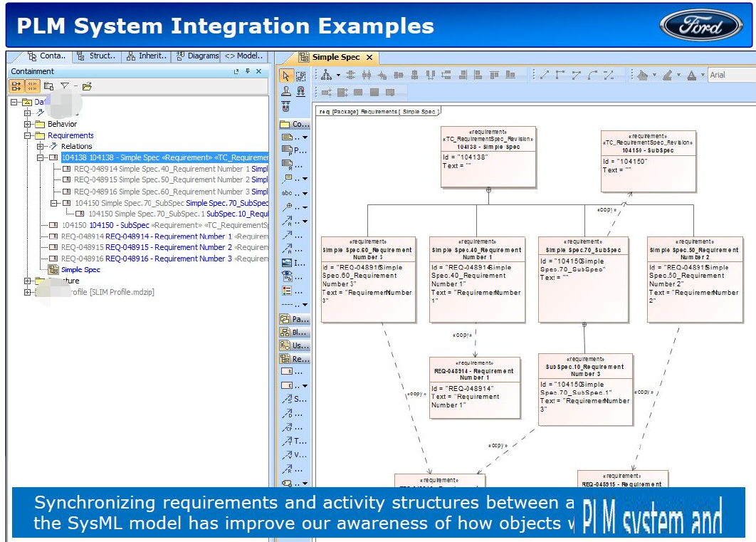Open the fill color bucket tool
756x542 pixels.
[x=642, y=75]
